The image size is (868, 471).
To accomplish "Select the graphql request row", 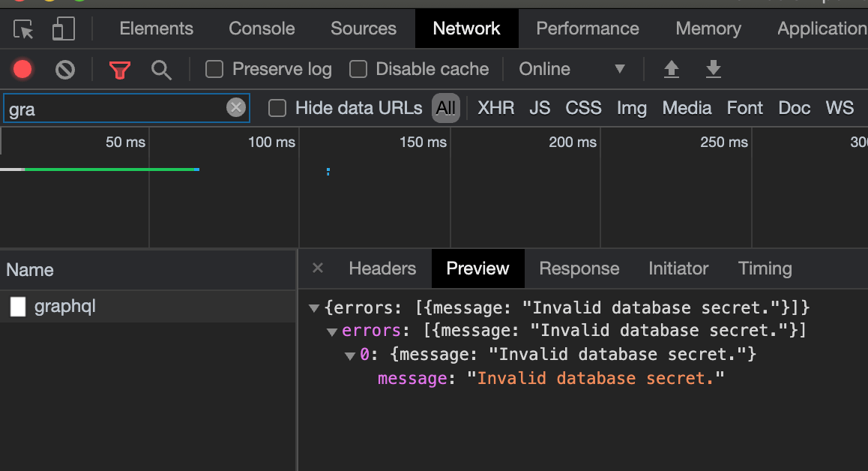I will coord(65,306).
